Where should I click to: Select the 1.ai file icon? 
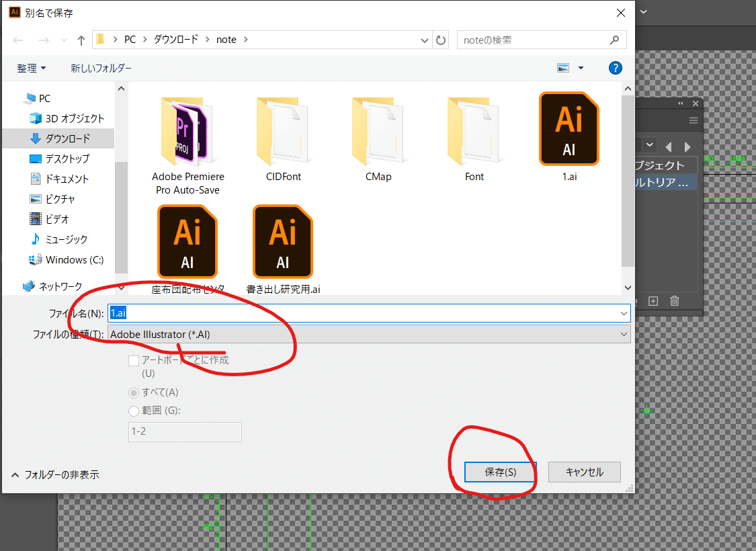[569, 129]
